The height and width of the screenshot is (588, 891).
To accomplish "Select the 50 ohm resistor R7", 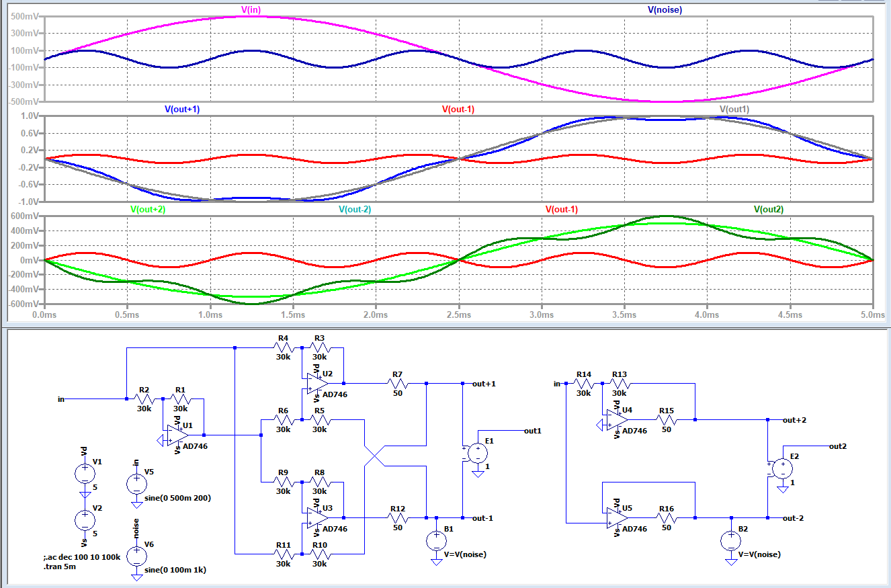I will click(398, 384).
